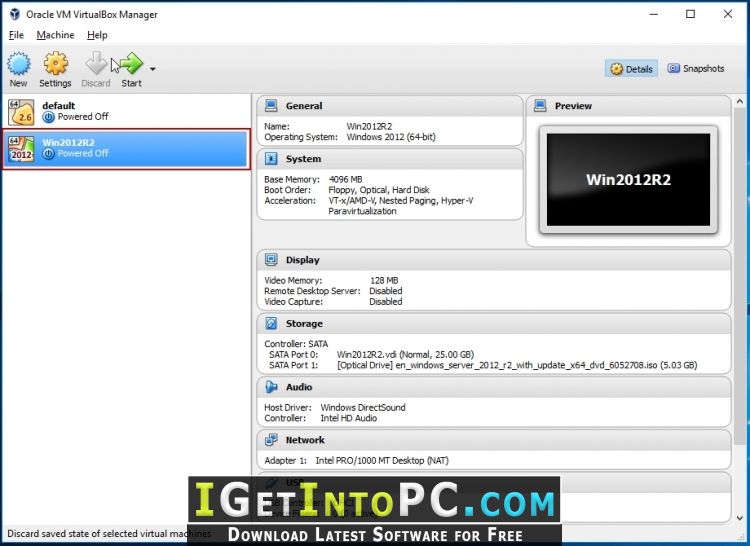Open Settings via the gear toolbar icon
This screenshot has width=750, height=546.
pyautogui.click(x=55, y=63)
